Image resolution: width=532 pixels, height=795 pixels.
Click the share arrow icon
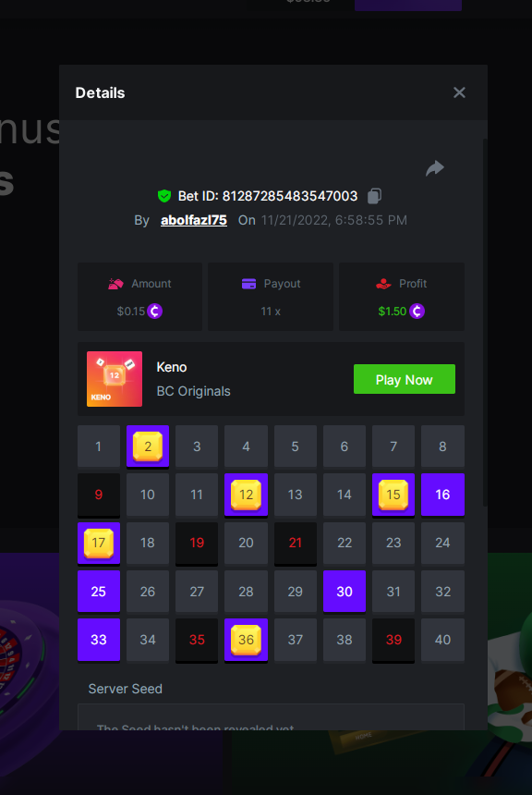tap(435, 168)
